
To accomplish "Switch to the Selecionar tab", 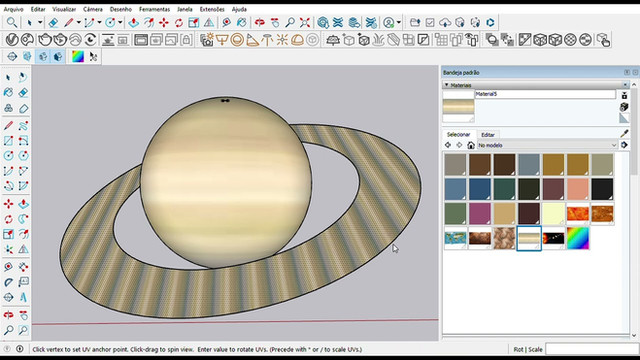I will tap(458, 134).
